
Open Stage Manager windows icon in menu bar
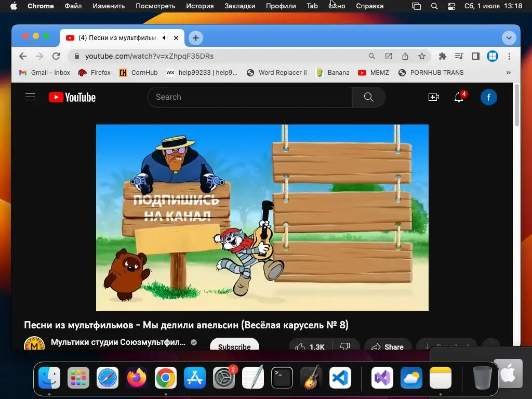416,6
